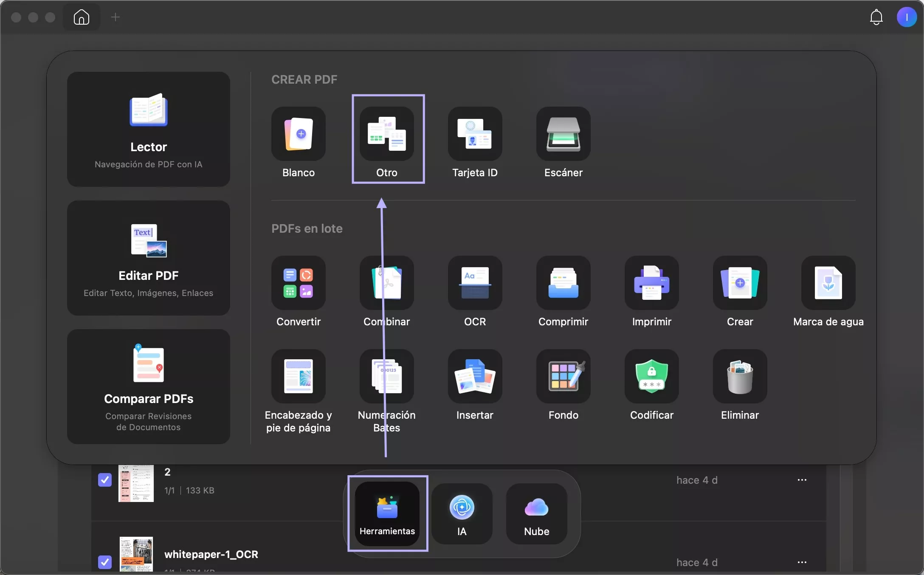Select the "1/1 | 133 KB" file info
The image size is (924, 575).
pyautogui.click(x=189, y=490)
